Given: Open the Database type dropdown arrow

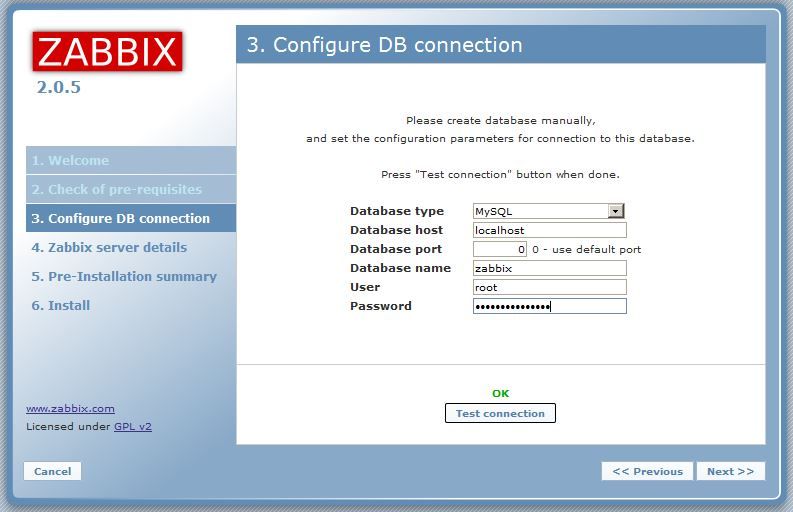Looking at the screenshot, I should pyautogui.click(x=615, y=211).
